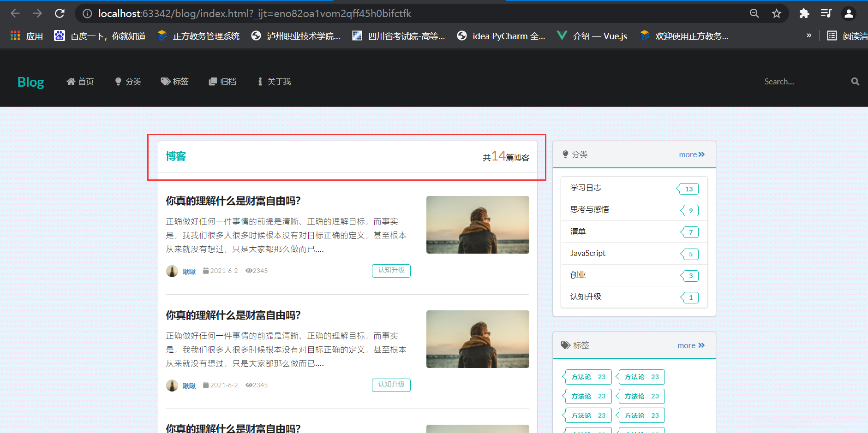
Task: Select the 创业 category row
Action: click(634, 275)
